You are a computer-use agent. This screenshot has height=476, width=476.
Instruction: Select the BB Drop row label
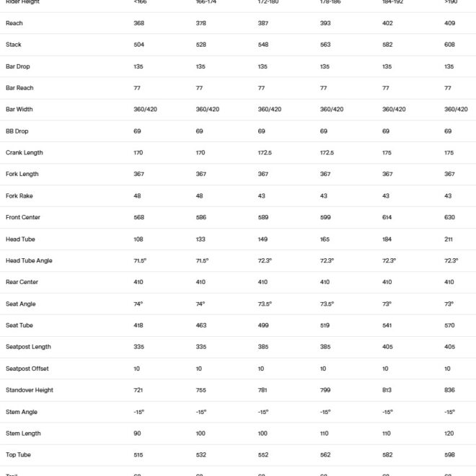coord(17,131)
